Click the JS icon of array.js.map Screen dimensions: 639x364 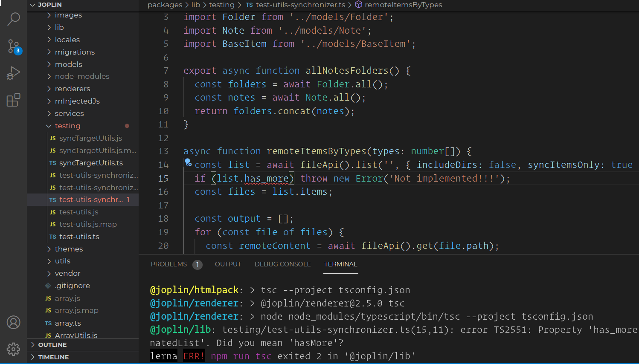pos(48,311)
